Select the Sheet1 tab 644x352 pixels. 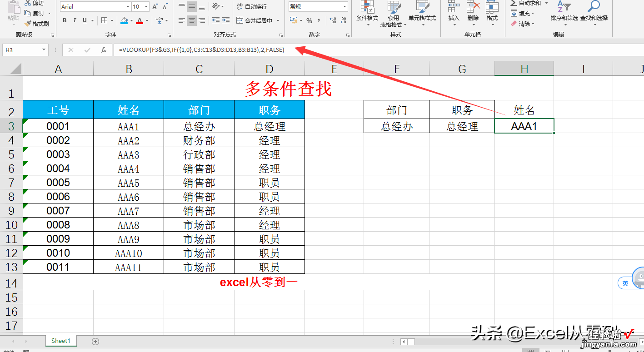(61, 341)
